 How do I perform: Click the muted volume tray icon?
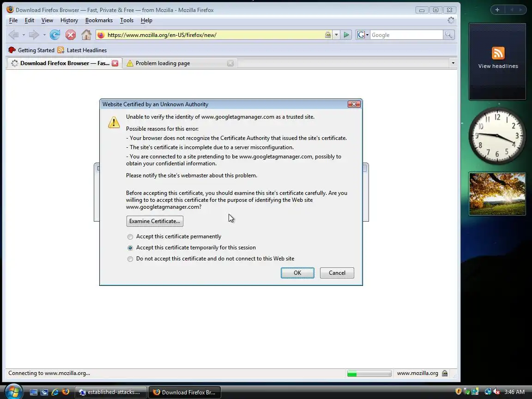coord(496,392)
